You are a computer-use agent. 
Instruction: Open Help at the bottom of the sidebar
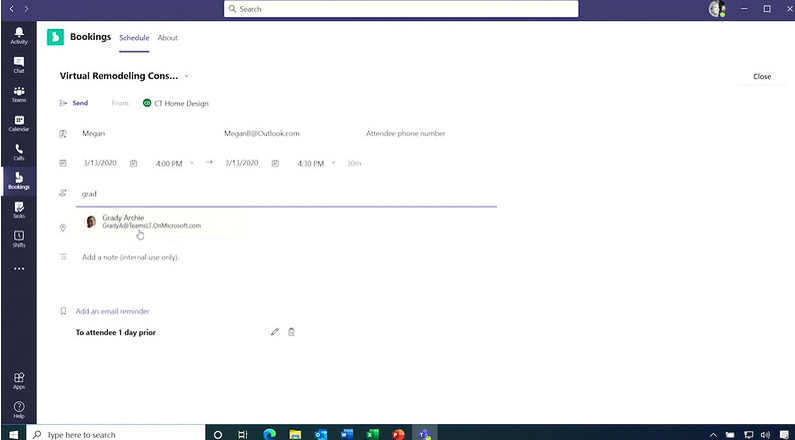[x=19, y=410]
